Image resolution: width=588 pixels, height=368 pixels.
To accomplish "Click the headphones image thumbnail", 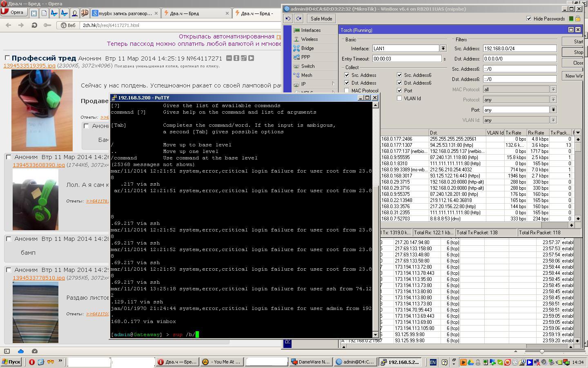I will (x=36, y=200).
